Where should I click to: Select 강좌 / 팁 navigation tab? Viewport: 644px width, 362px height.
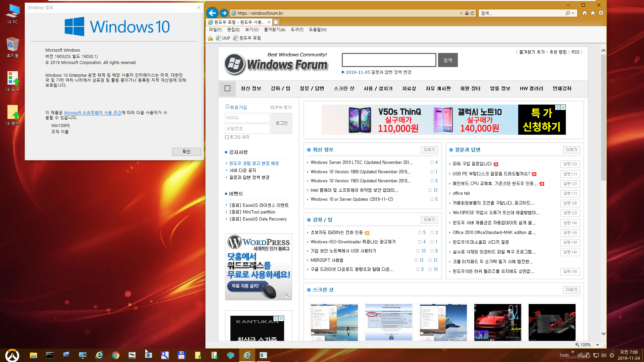280,88
